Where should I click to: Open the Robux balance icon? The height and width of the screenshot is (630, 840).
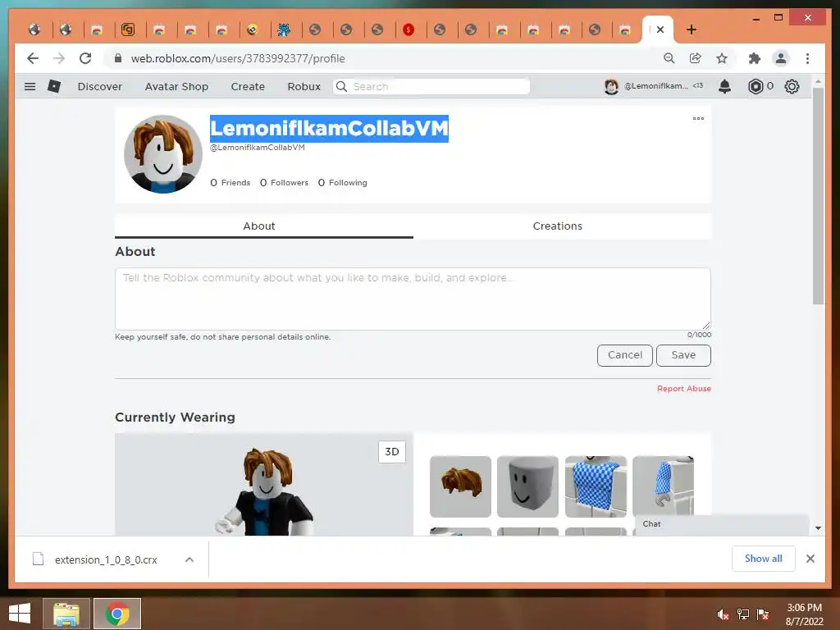click(756, 86)
